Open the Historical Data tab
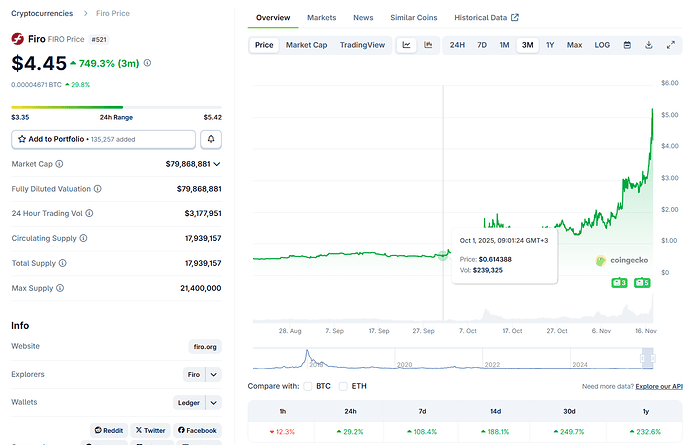Viewport: 690px width, 445px height. 486,18
